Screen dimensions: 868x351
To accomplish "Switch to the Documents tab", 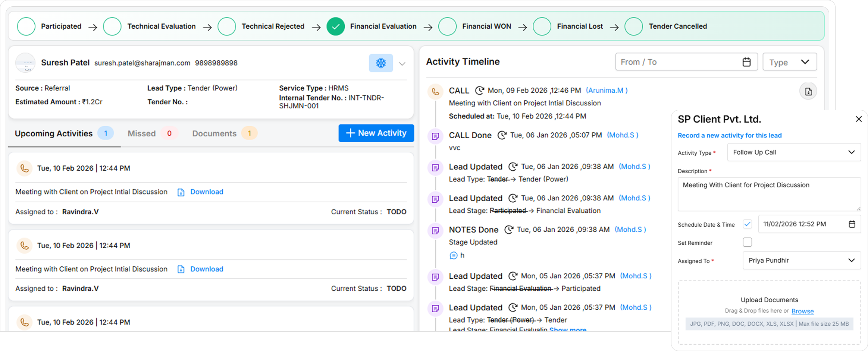I will (214, 133).
